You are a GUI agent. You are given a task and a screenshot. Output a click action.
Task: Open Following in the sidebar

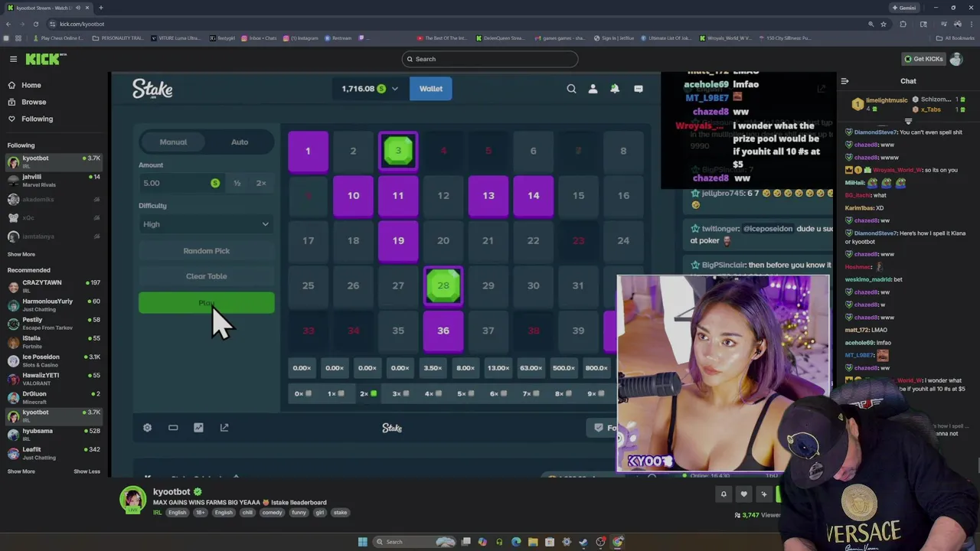(37, 119)
